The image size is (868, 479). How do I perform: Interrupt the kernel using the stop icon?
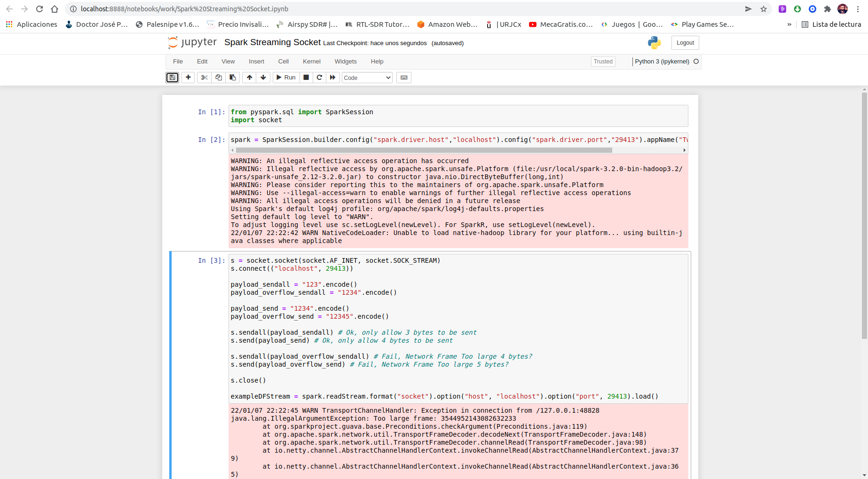pos(306,77)
